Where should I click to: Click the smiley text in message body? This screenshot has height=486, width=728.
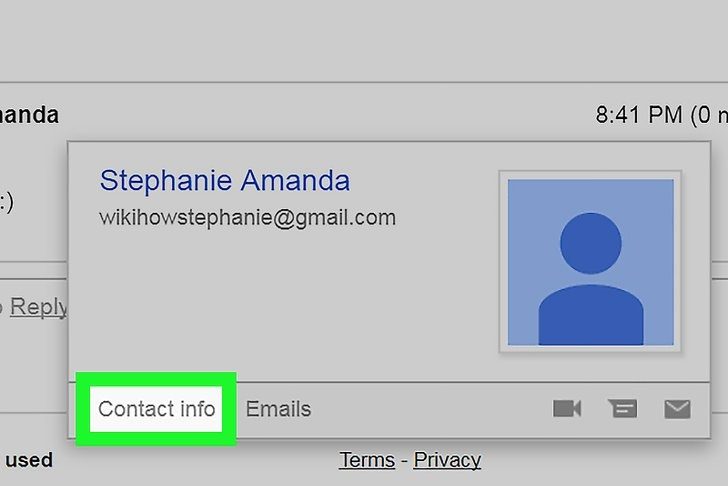[x=6, y=202]
